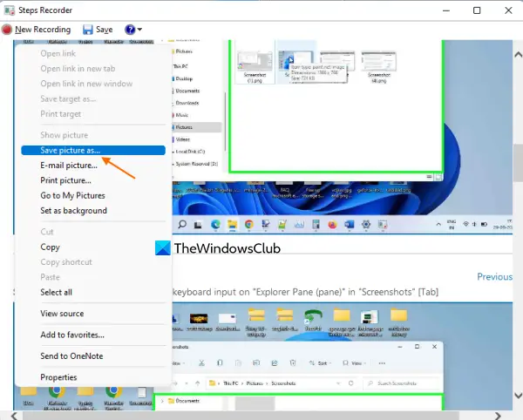The width and height of the screenshot is (523, 420).
Task: Select Downloads in the navigation pane
Action: coord(187,103)
